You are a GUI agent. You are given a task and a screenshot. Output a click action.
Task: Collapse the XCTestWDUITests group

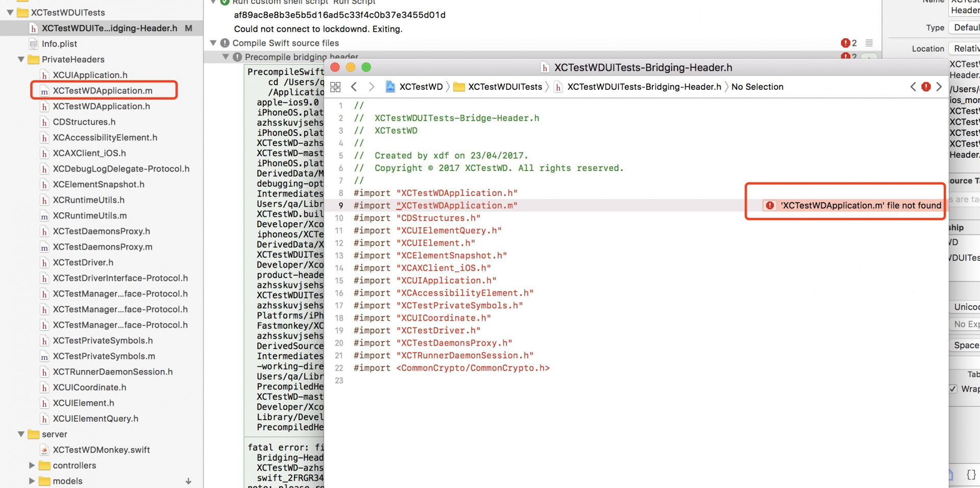[x=10, y=12]
